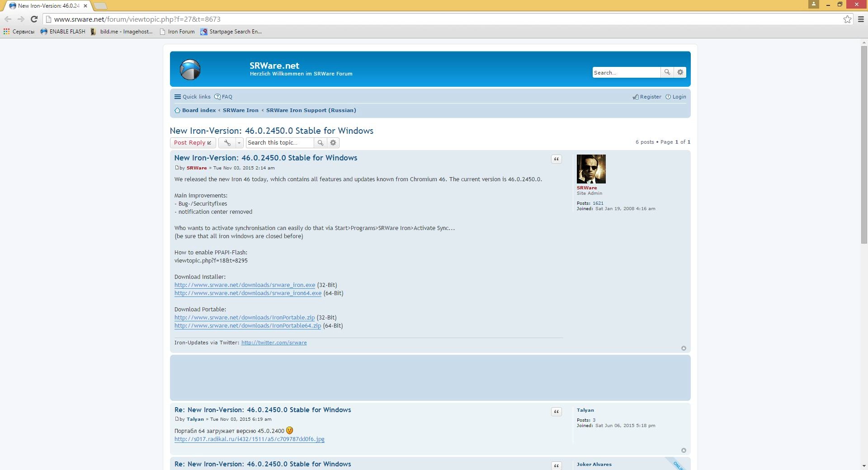Download srware_iron64.exe 64-Bit installer
The image size is (868, 470).
[248, 293]
